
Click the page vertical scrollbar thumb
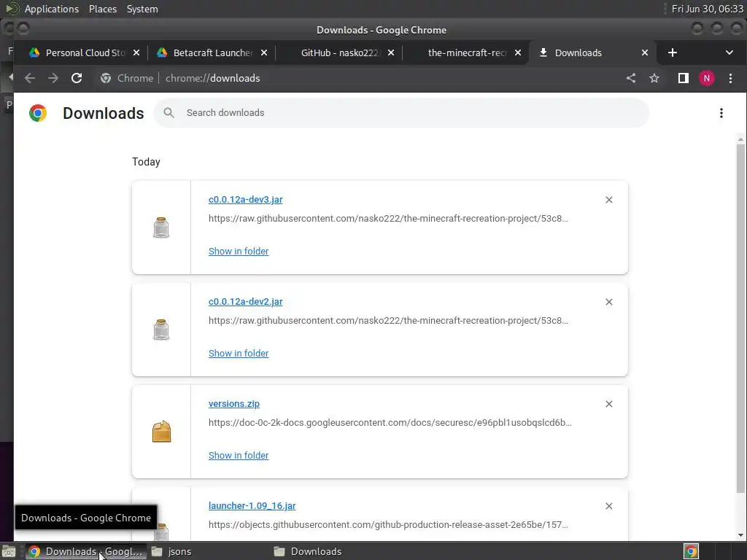[x=740, y=318]
